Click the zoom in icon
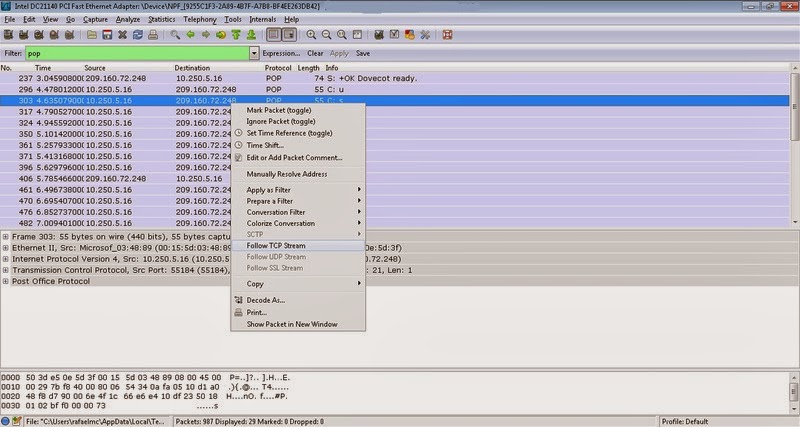 pyautogui.click(x=311, y=35)
